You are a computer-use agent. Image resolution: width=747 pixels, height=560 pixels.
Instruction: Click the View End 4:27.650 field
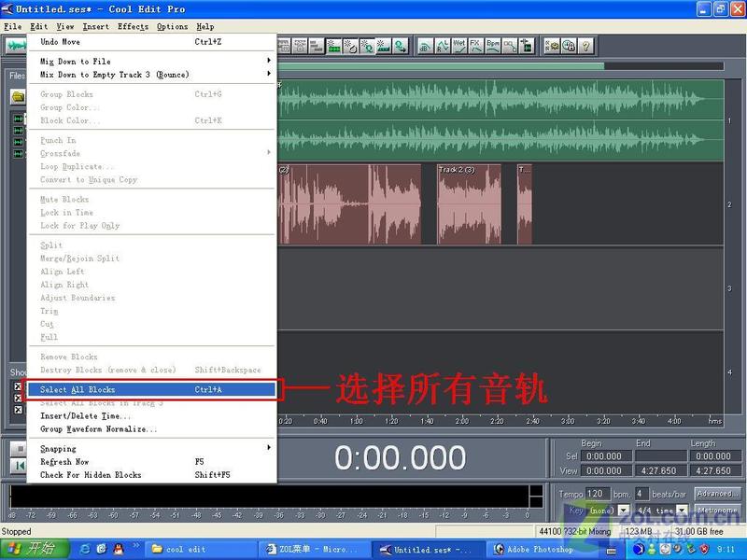click(661, 470)
